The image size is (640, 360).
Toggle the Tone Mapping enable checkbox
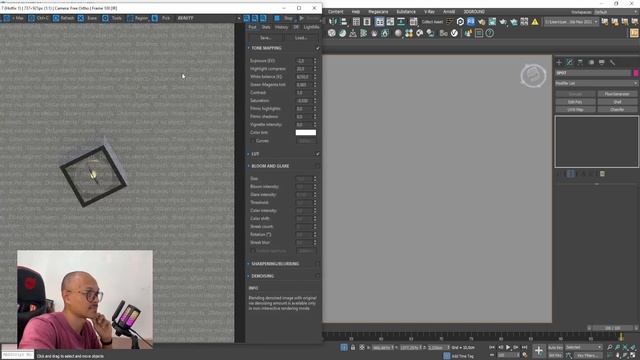click(318, 48)
